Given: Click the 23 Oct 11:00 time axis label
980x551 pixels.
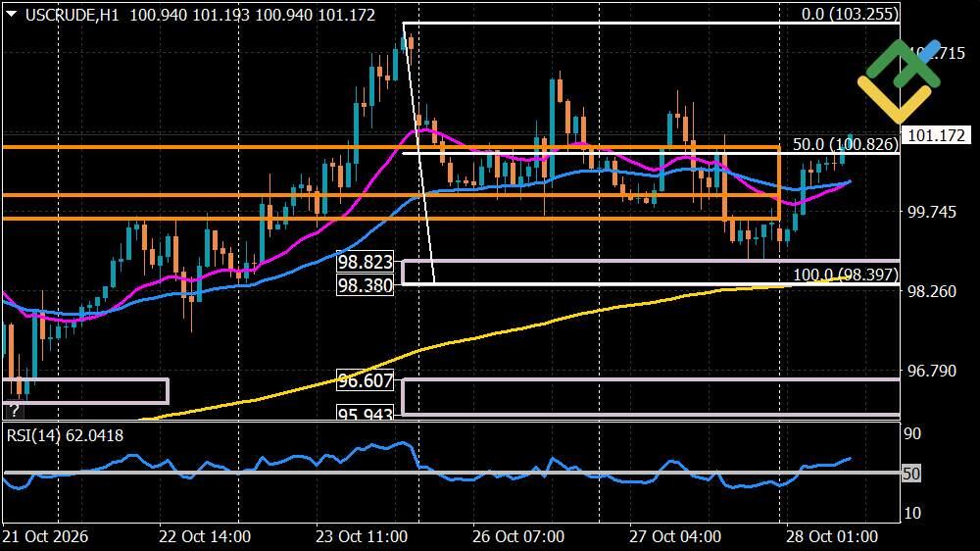Looking at the screenshot, I should click(x=362, y=536).
